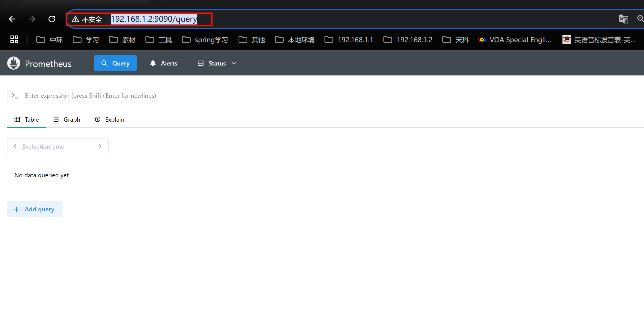Screen dimensions: 644x311
Task: Open the Alerts page
Action: 164,63
